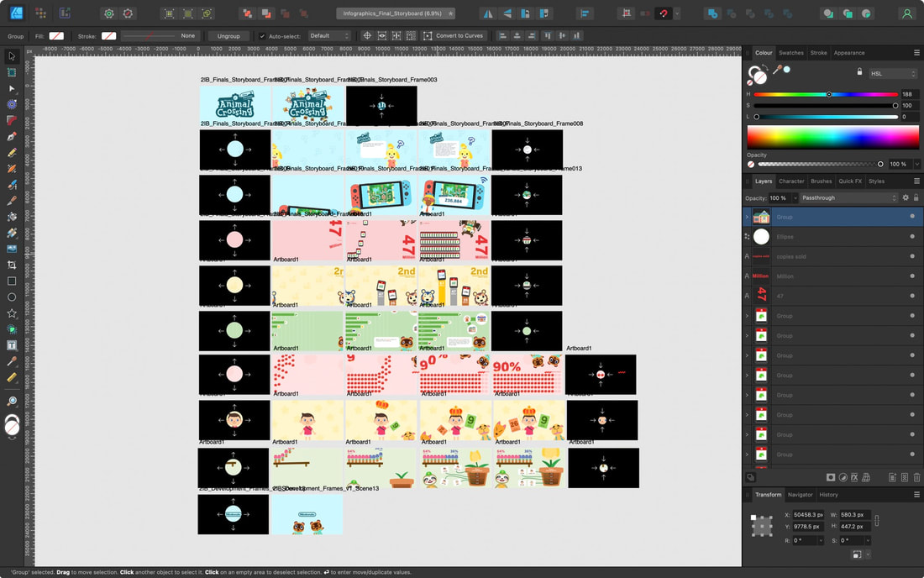
Task: Expand the selected Group layer
Action: coord(747,217)
